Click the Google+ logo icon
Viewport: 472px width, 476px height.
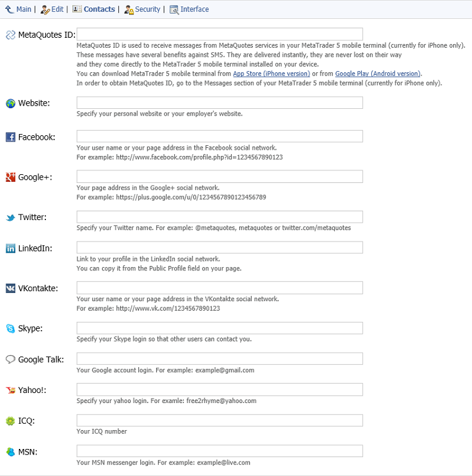point(10,177)
